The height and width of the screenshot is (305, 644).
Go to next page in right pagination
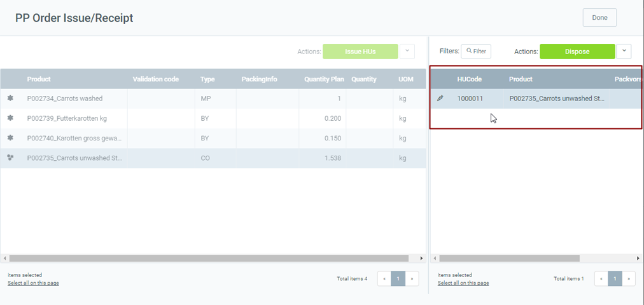[629, 279]
